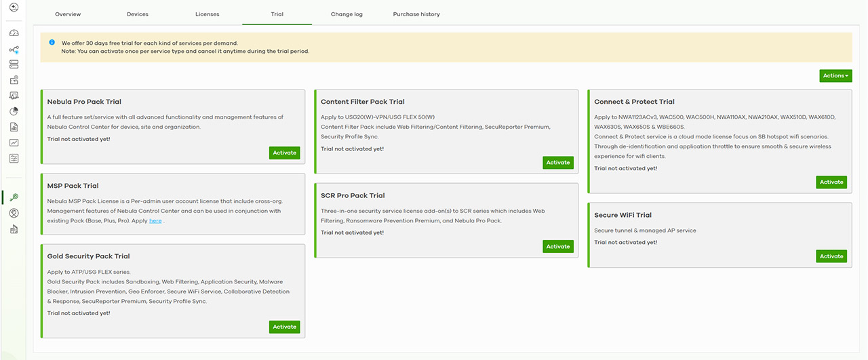Click the monitor screen sidebar icon
Viewport: 868px width, 360px height.
(14, 96)
